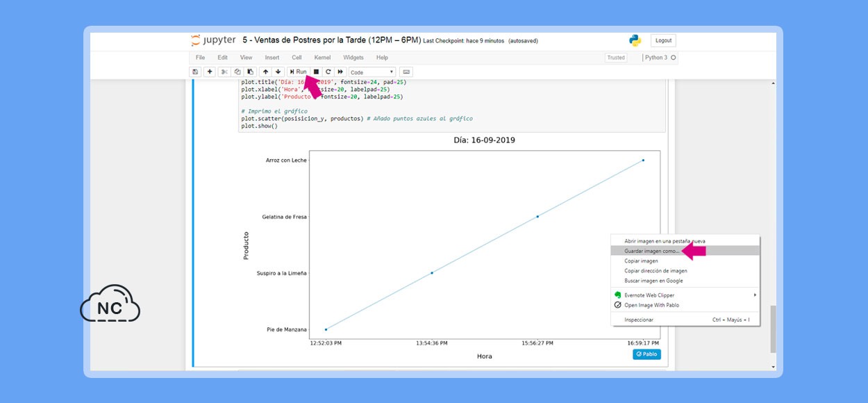Click the 'Suspiro a la Limeña' axis label
Image resolution: width=868 pixels, height=403 pixels.
pyautogui.click(x=282, y=273)
